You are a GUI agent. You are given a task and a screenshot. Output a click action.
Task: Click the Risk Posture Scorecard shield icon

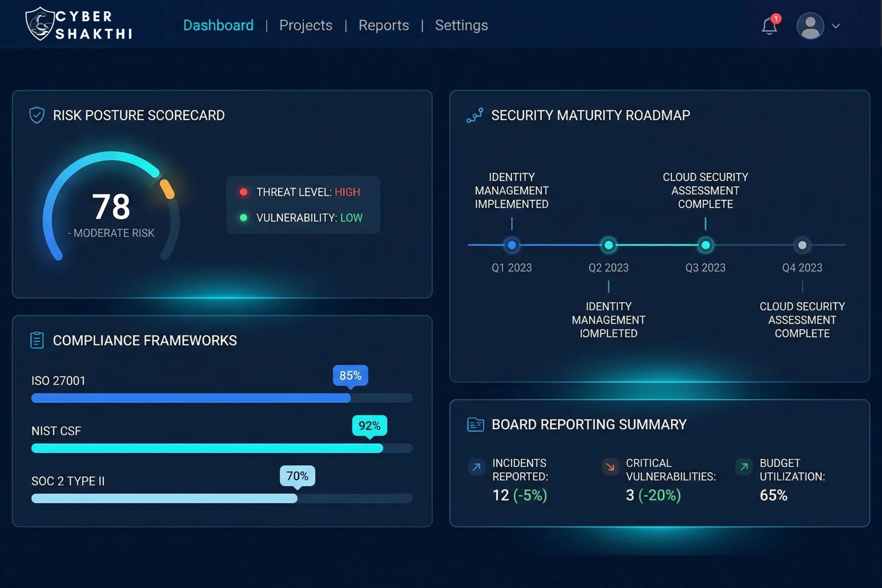point(37,115)
